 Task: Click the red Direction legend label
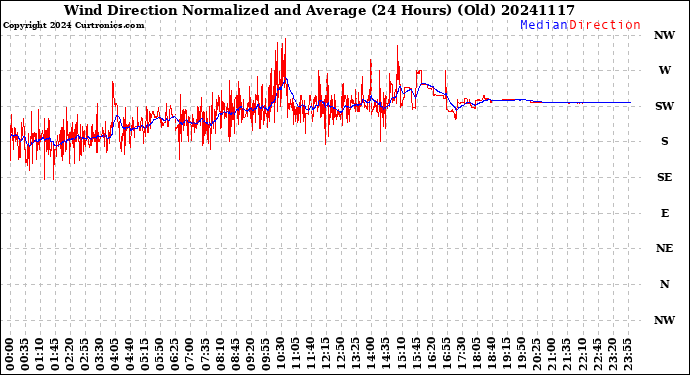coord(605,25)
